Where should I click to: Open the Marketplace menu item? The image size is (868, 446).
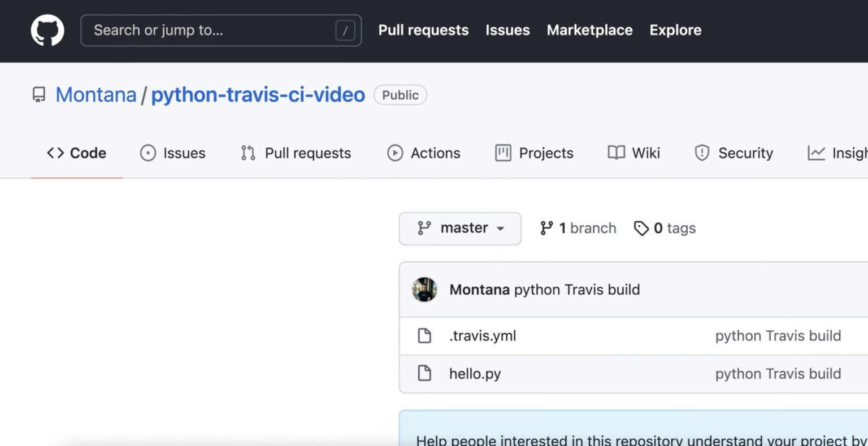589,30
